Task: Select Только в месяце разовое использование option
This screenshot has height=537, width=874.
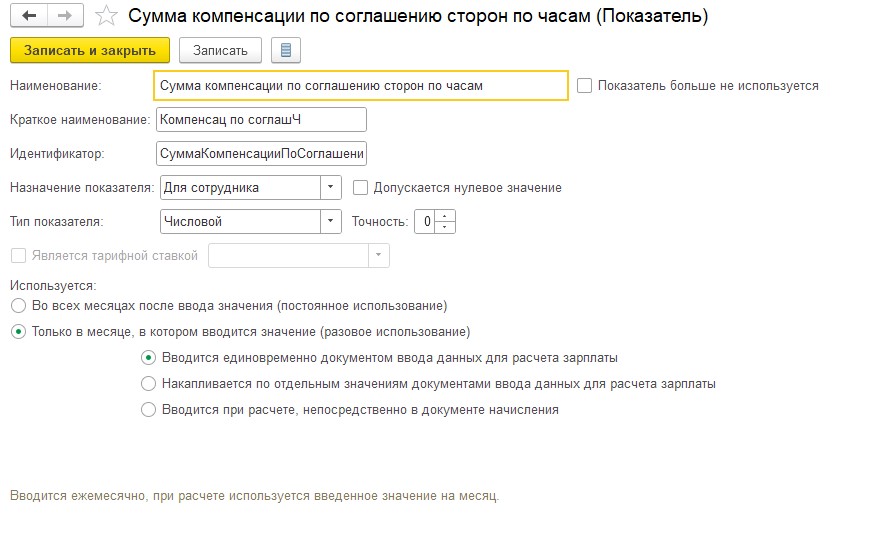Action: tap(18, 332)
